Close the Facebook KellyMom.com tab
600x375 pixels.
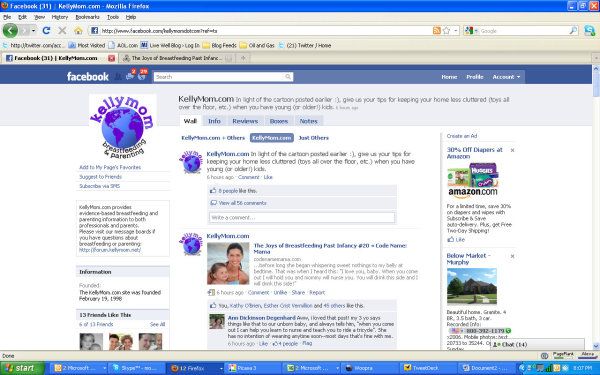pyautogui.click(x=111, y=58)
